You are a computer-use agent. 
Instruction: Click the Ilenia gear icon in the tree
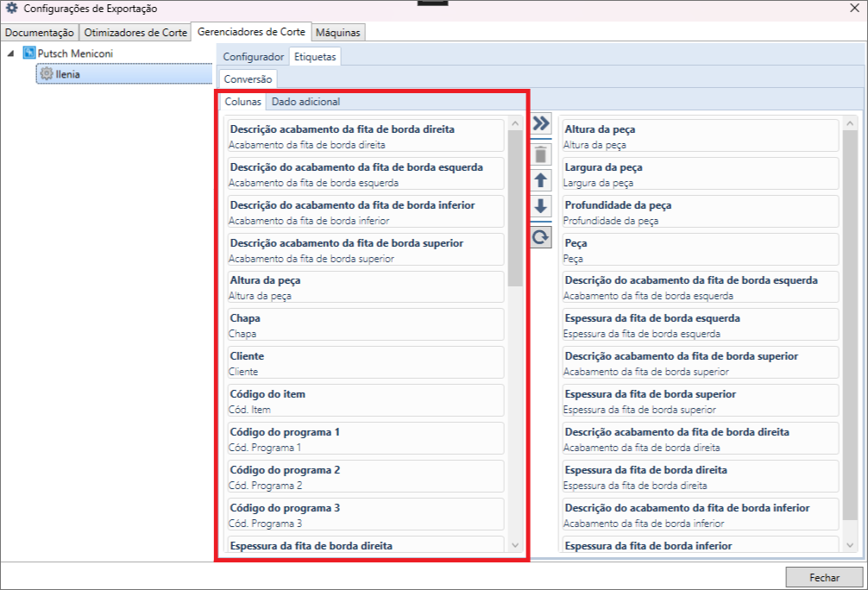[47, 73]
